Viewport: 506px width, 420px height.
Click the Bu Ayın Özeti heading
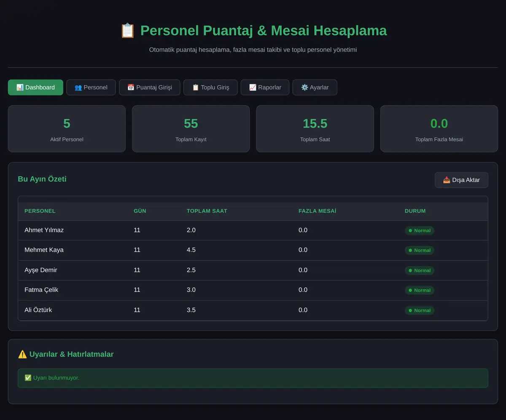[42, 179]
